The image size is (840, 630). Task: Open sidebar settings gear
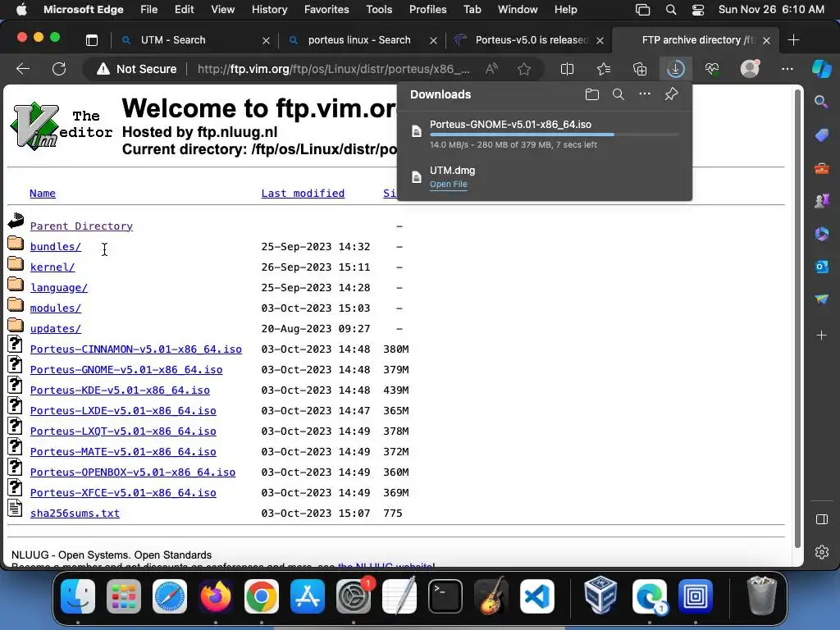tap(821, 552)
